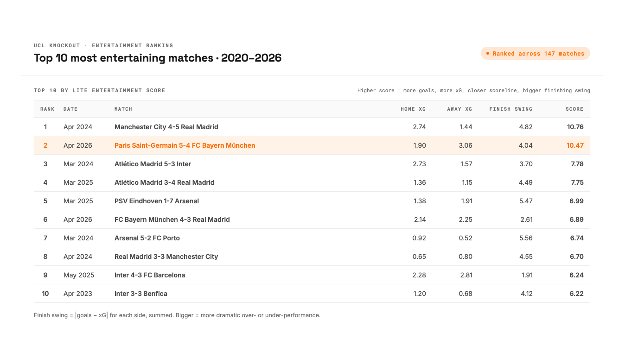Click the "Top 10 most entertaining matches" title

[158, 58]
